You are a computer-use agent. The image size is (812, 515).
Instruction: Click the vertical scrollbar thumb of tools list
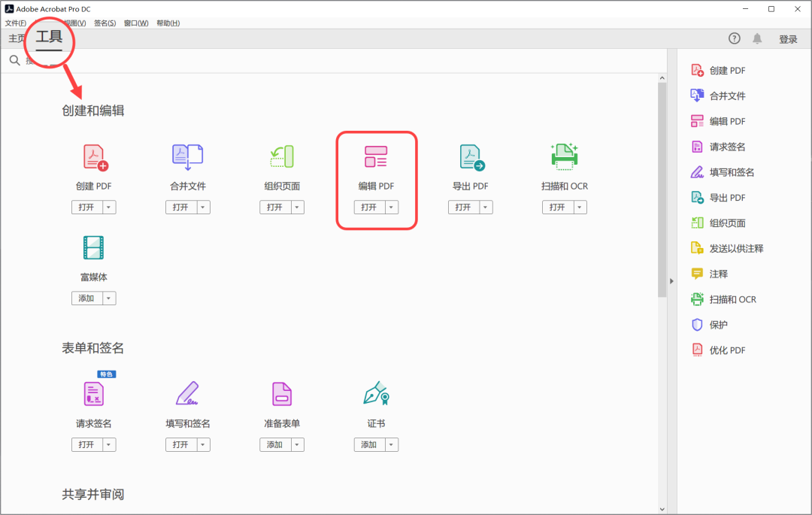pyautogui.click(x=662, y=189)
